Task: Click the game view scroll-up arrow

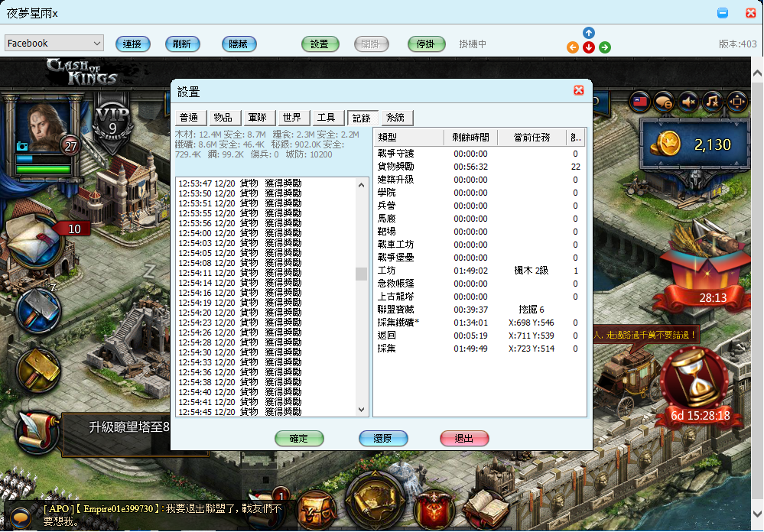Action: pos(757,73)
